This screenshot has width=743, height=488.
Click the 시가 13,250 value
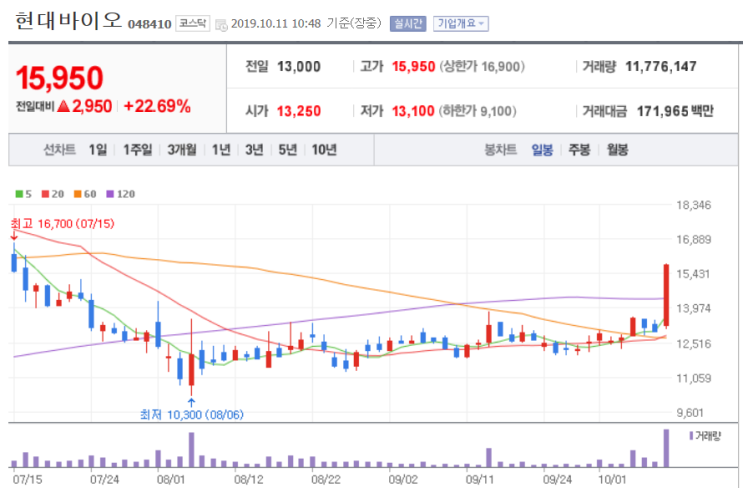[299, 111]
